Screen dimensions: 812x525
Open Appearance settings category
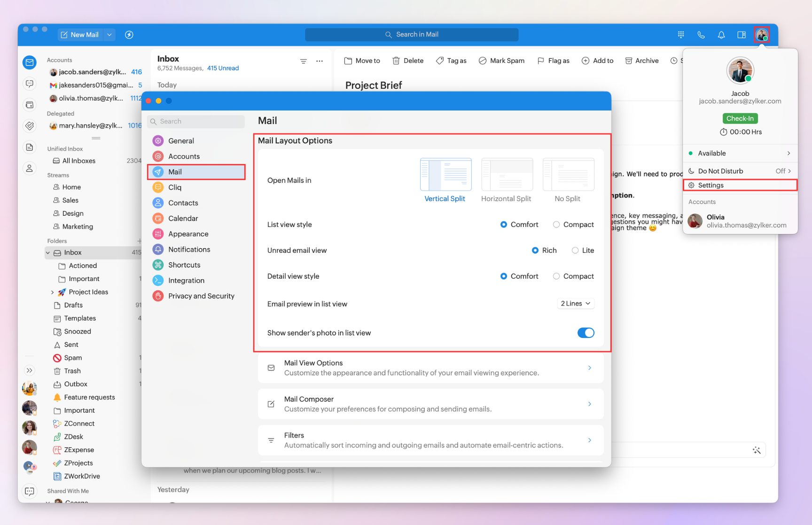click(188, 234)
